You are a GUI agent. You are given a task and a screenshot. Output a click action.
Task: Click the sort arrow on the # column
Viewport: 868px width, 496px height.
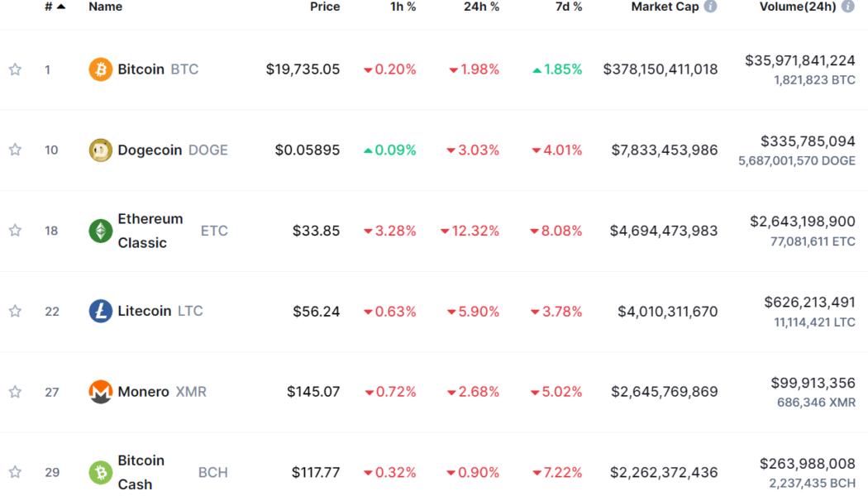[63, 5]
